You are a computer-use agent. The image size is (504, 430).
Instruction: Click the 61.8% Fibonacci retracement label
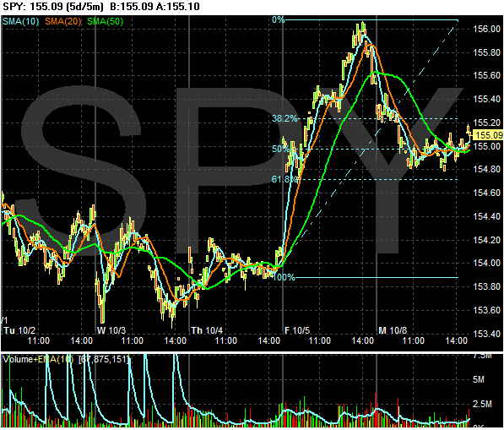click(285, 179)
